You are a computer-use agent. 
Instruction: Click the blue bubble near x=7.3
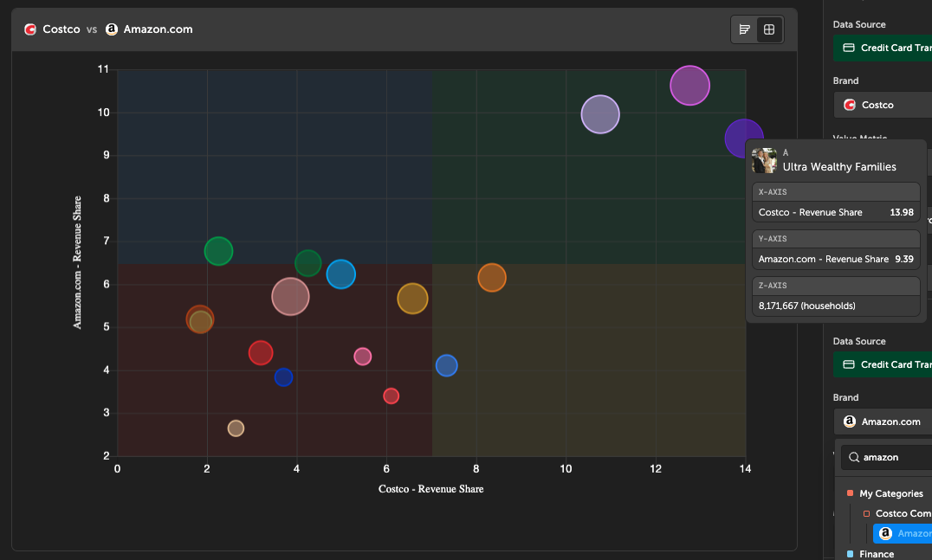coord(446,365)
